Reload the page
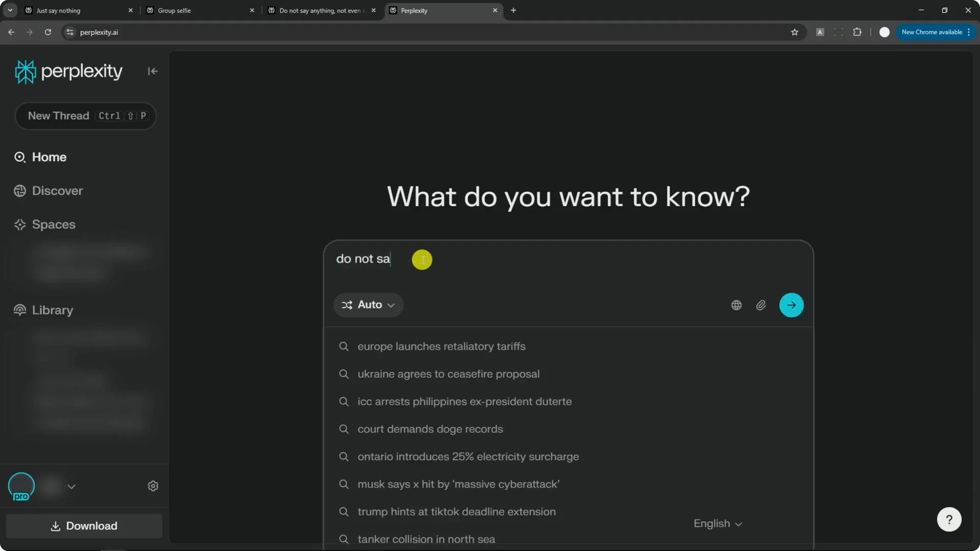 [x=48, y=32]
